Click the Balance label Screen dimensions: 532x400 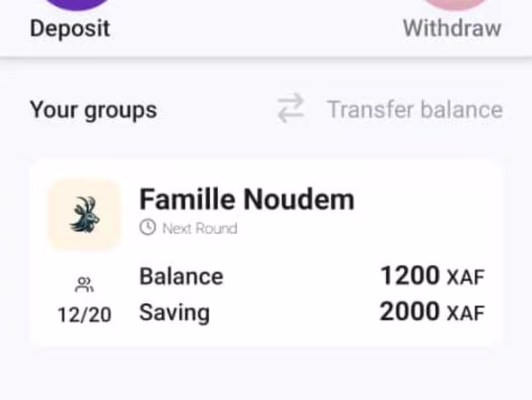point(181,276)
